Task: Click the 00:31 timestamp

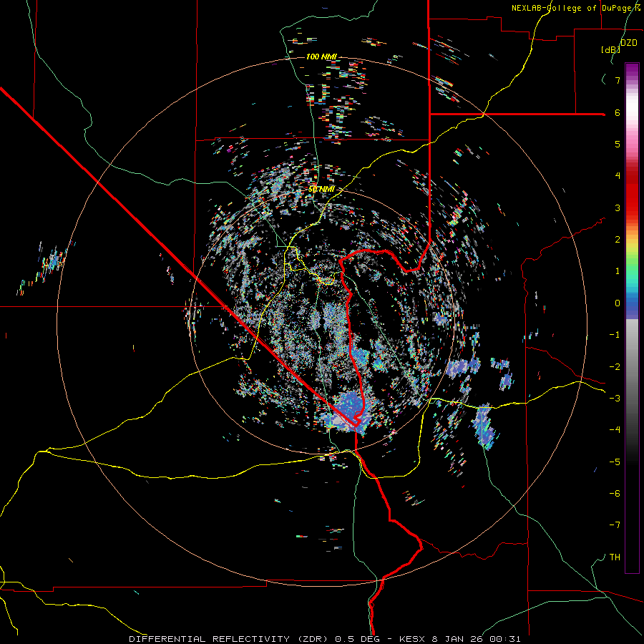Action: coord(504,639)
